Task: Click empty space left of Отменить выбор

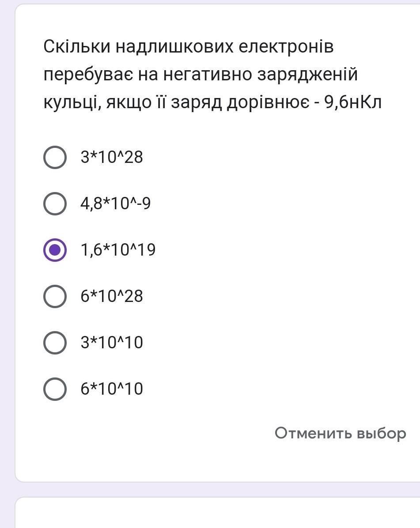Action: [x=155, y=433]
